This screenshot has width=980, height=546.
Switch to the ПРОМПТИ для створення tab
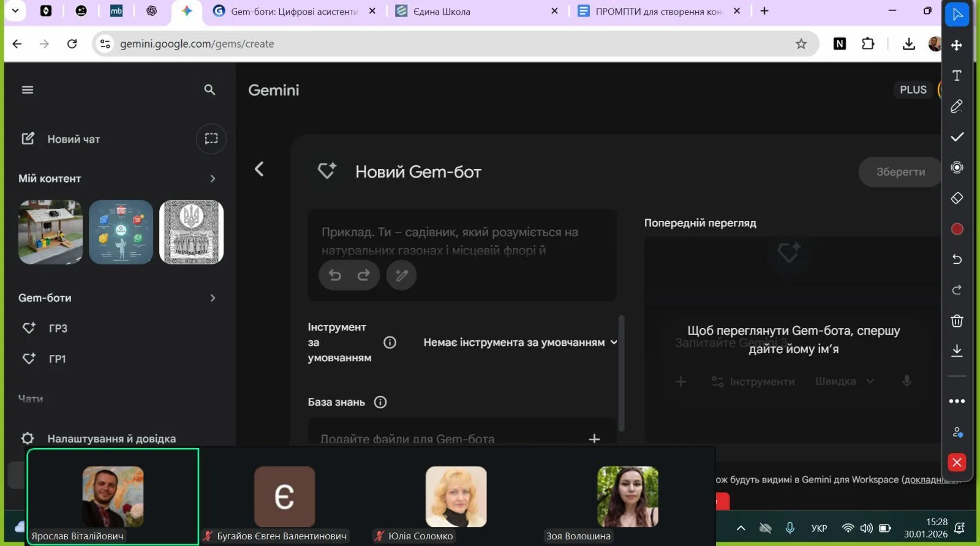pos(660,11)
